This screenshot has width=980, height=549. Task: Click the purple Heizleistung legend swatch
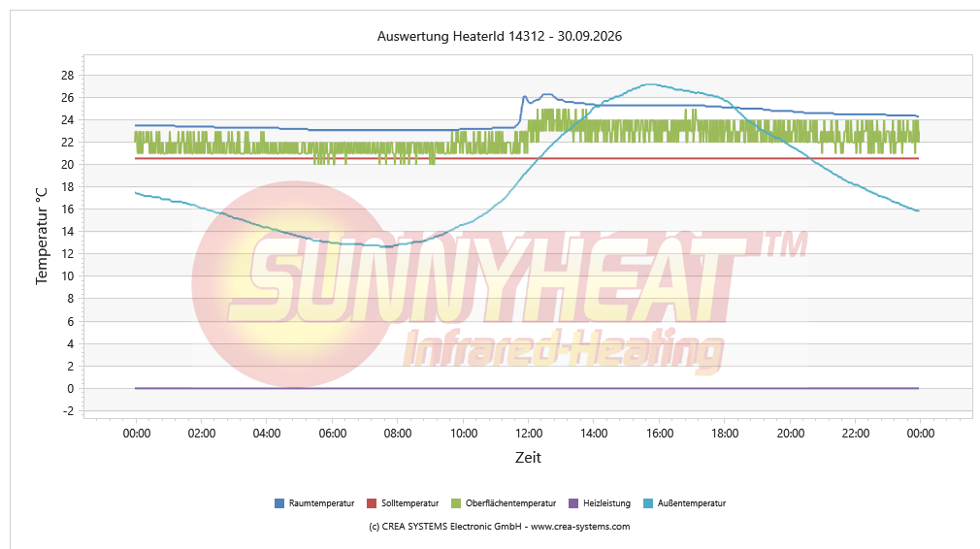573,503
